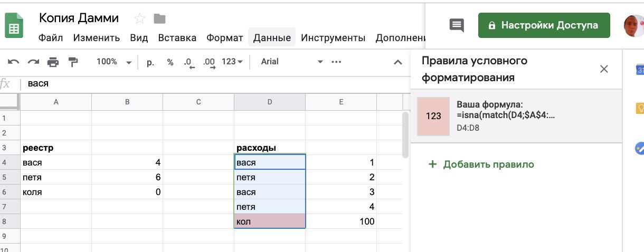Open the Google Sheets home icon
644x252 pixels.
(x=14, y=25)
